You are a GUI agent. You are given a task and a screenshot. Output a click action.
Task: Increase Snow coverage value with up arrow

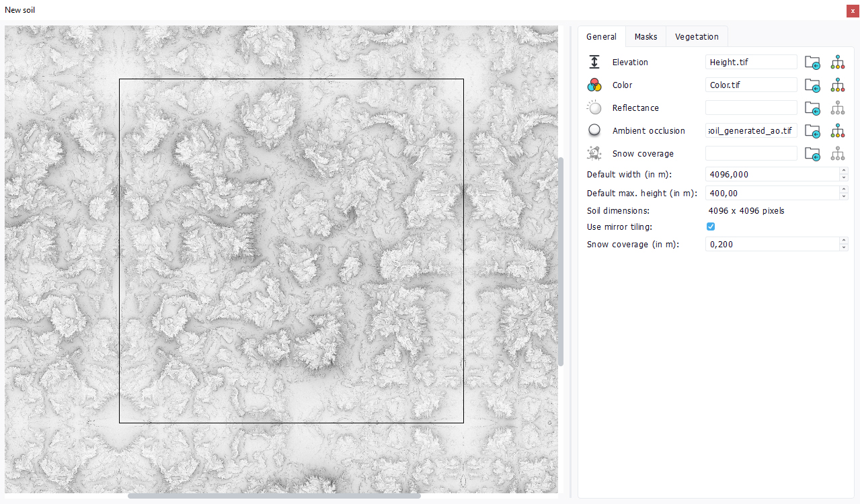click(844, 241)
